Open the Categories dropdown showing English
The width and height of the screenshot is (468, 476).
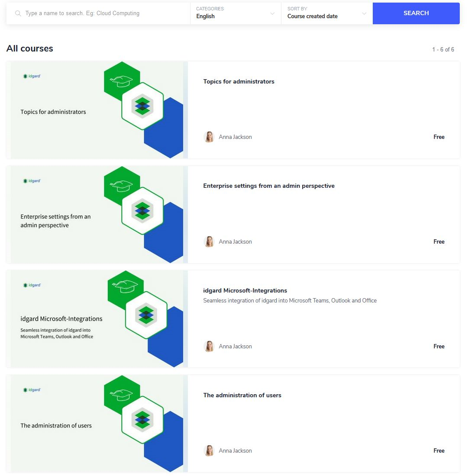tap(236, 13)
